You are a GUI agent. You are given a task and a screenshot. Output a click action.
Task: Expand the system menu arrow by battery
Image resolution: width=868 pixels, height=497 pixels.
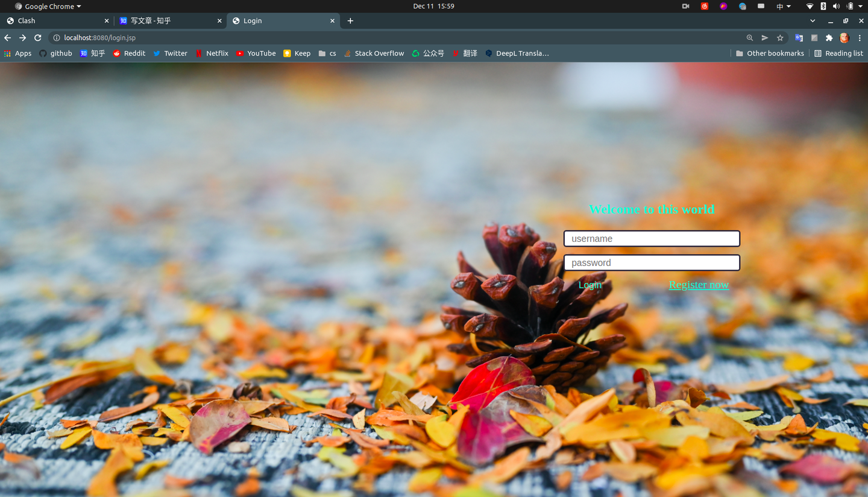[861, 6]
